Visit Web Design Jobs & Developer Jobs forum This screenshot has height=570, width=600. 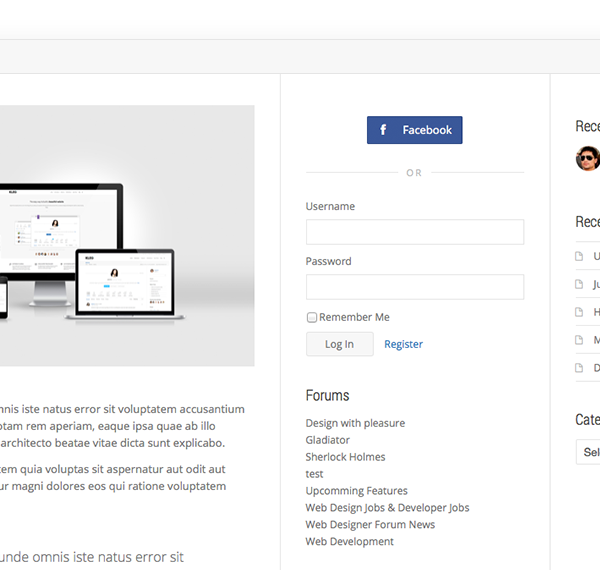coord(387,508)
